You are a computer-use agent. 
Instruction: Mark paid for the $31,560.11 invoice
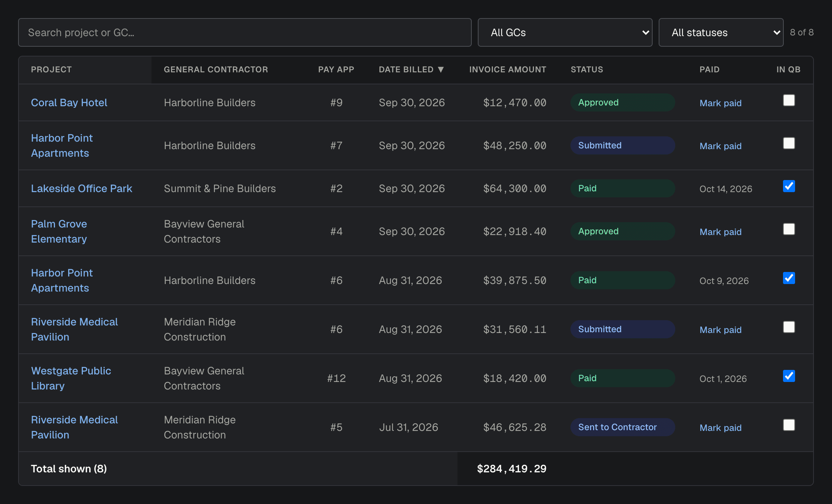pos(720,330)
